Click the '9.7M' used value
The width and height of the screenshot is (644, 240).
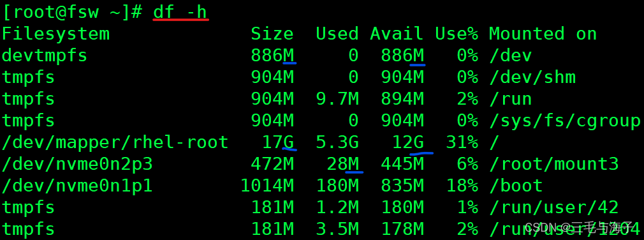(337, 99)
